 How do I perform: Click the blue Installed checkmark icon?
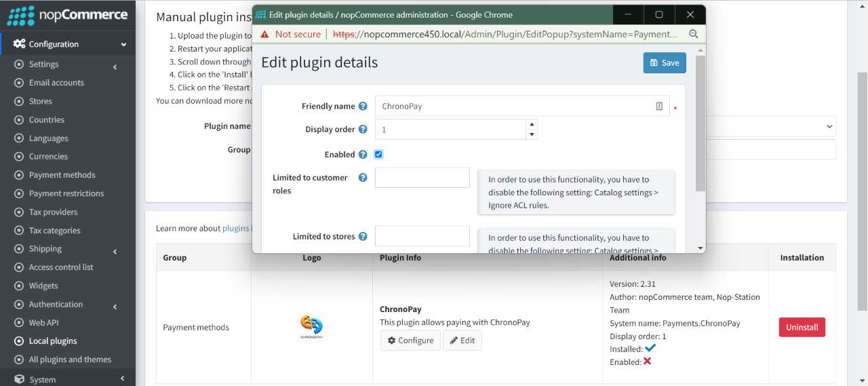[x=650, y=348]
